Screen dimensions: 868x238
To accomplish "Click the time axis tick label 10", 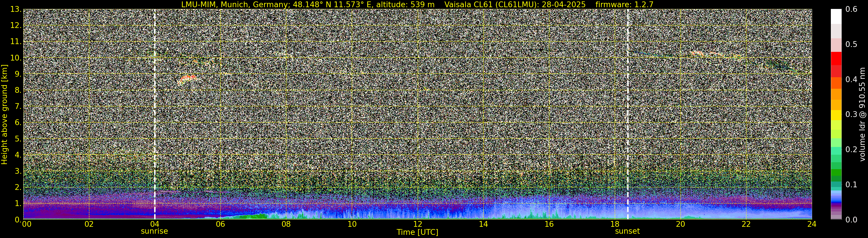I will [x=352, y=224].
